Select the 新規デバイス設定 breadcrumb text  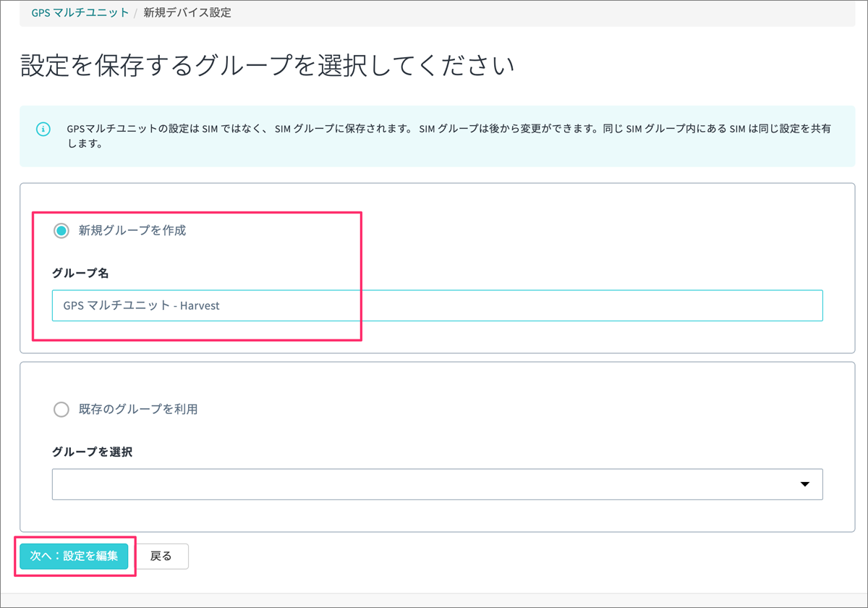tap(187, 12)
